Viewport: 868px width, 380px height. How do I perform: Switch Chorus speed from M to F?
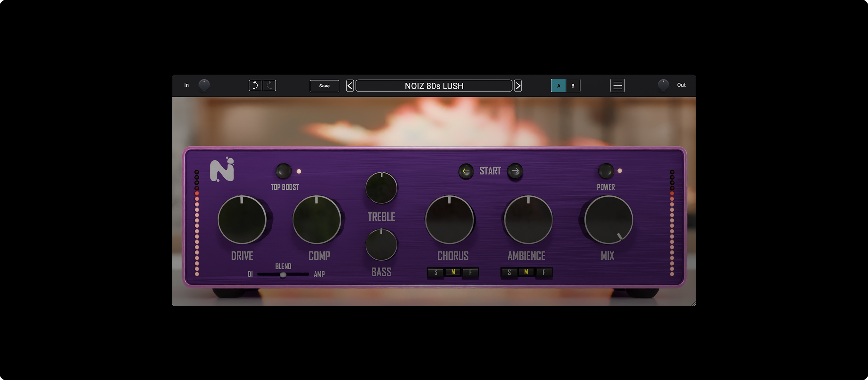471,272
